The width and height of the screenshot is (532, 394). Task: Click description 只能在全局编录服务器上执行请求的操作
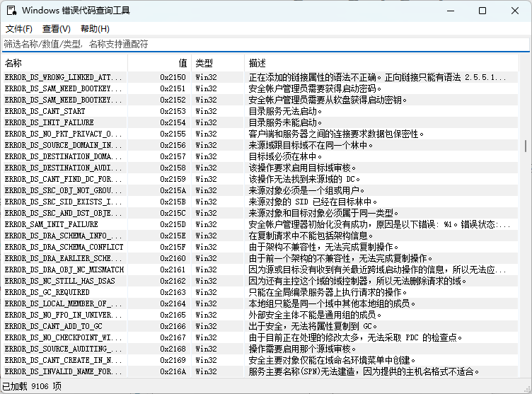tap(328, 292)
